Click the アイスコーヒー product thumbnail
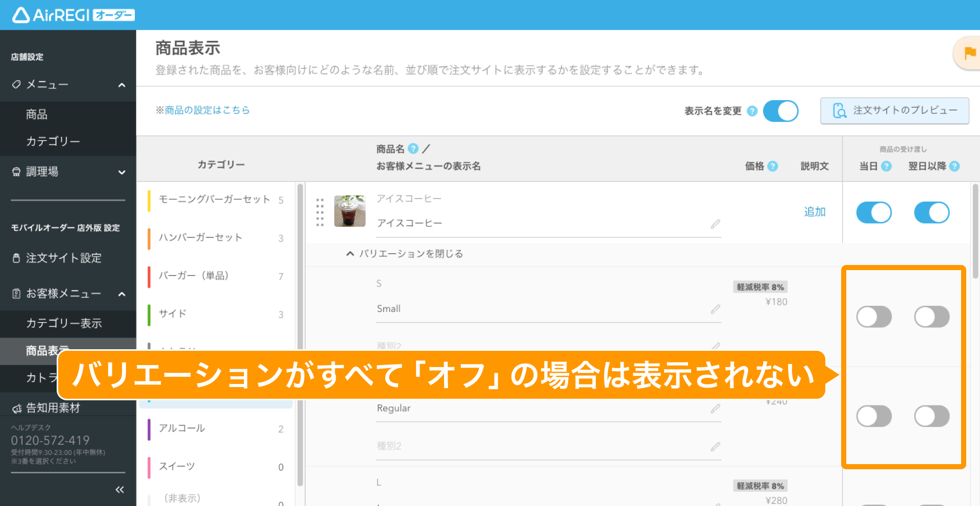Screen dimensions: 980x506 pyautogui.click(x=350, y=211)
